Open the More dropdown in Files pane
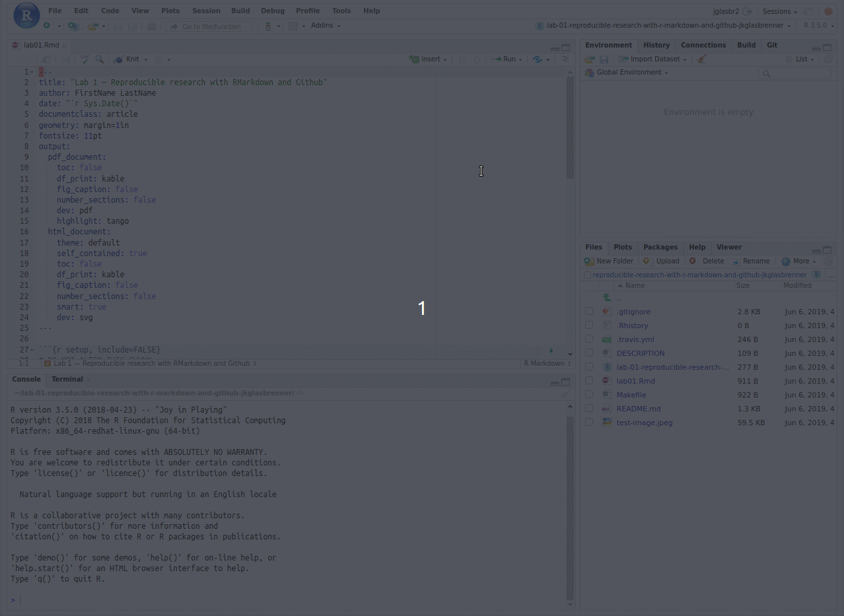 799,261
